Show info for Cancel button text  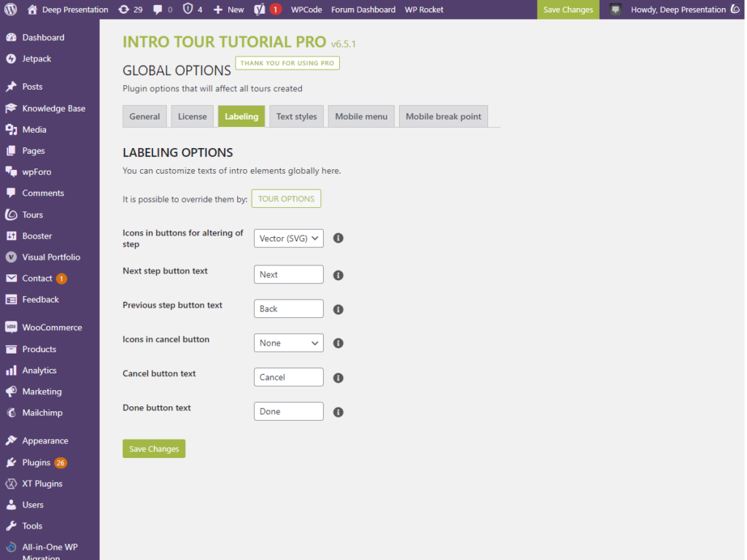pos(338,378)
